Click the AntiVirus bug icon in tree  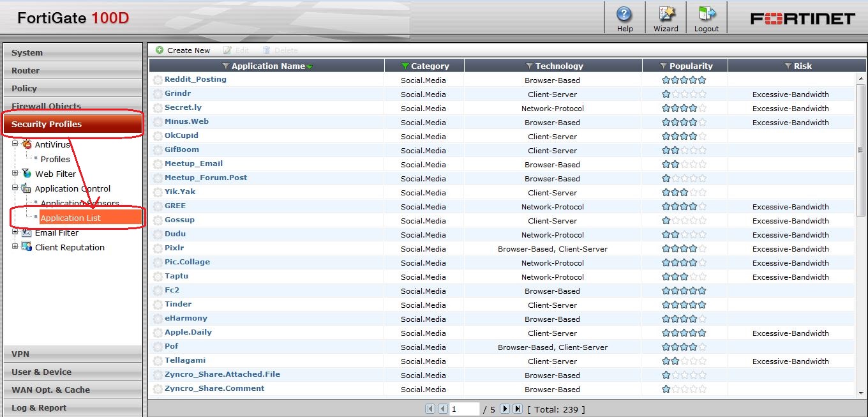pos(27,144)
